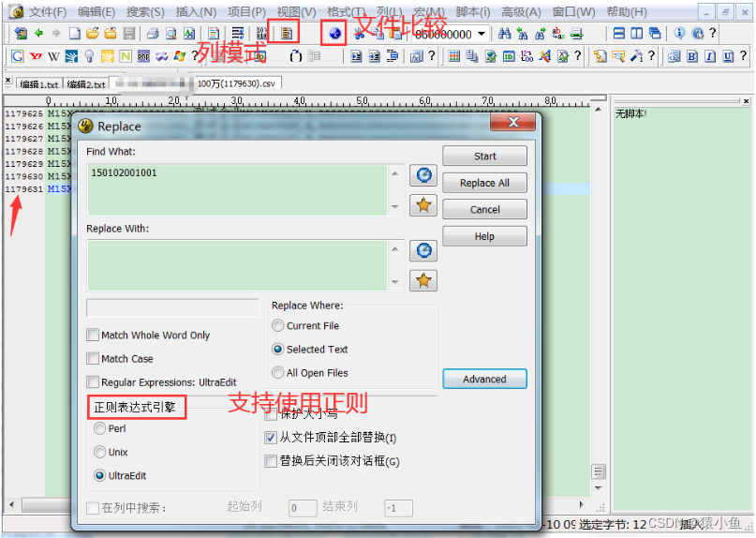Cancel the Replace dialog
This screenshot has width=756, height=538.
tap(484, 209)
